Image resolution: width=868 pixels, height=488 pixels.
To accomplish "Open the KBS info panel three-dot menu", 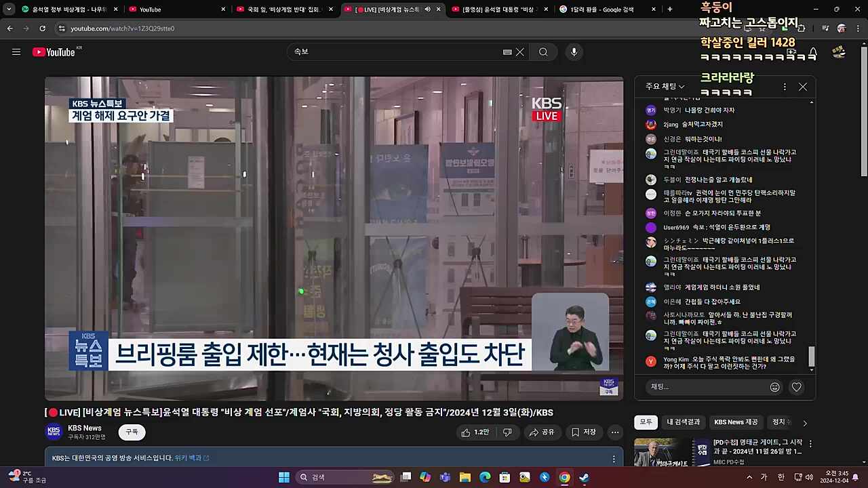I will coord(614,458).
